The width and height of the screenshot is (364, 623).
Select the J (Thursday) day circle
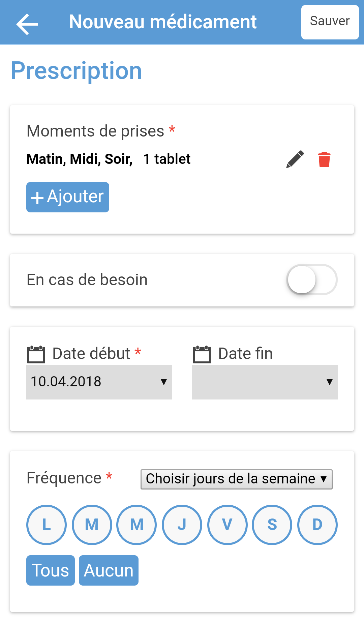[x=182, y=525]
